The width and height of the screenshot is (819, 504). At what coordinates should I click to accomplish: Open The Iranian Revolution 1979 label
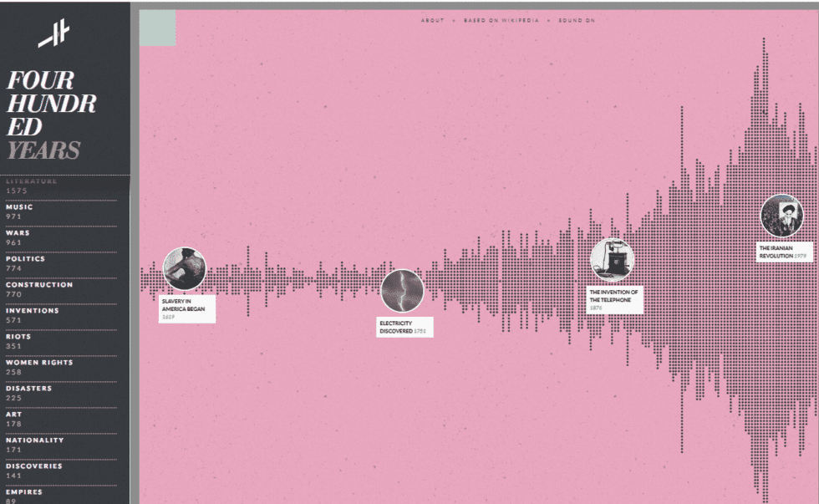click(785, 252)
